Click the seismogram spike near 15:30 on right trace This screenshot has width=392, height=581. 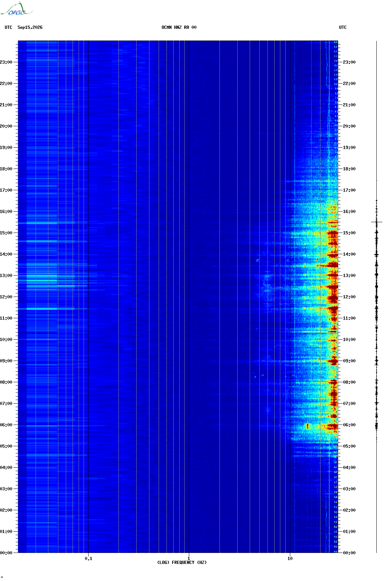coord(377,222)
